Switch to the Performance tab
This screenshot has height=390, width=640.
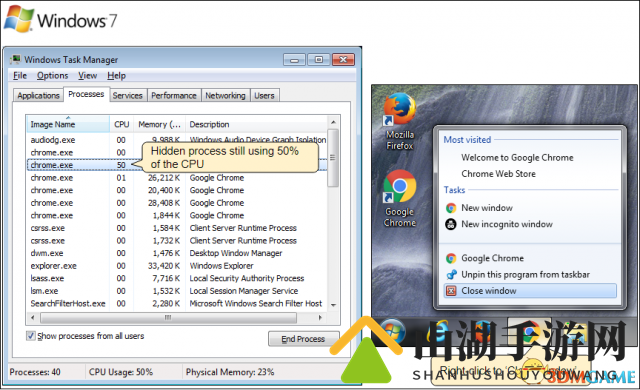(174, 95)
